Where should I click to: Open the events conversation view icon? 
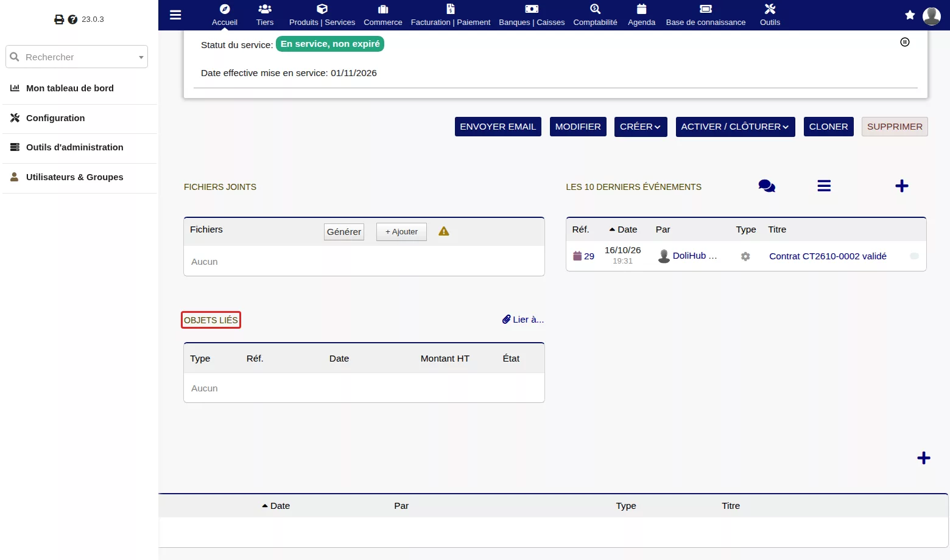[767, 186]
